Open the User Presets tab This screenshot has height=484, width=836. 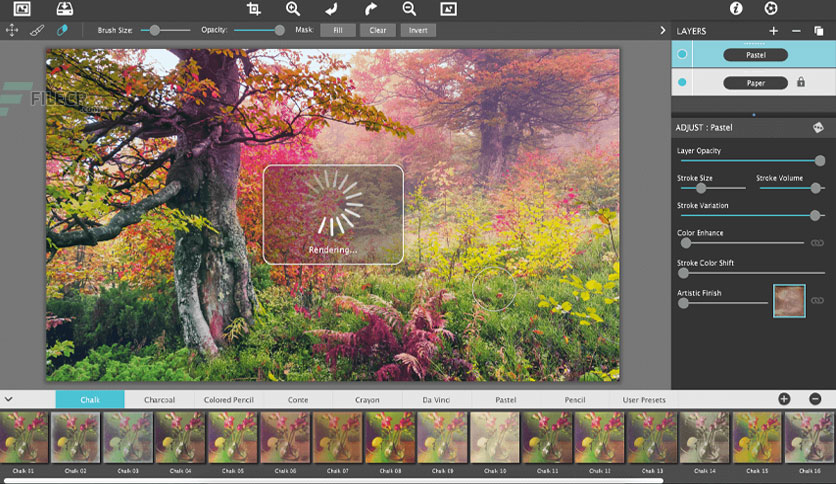(644, 399)
